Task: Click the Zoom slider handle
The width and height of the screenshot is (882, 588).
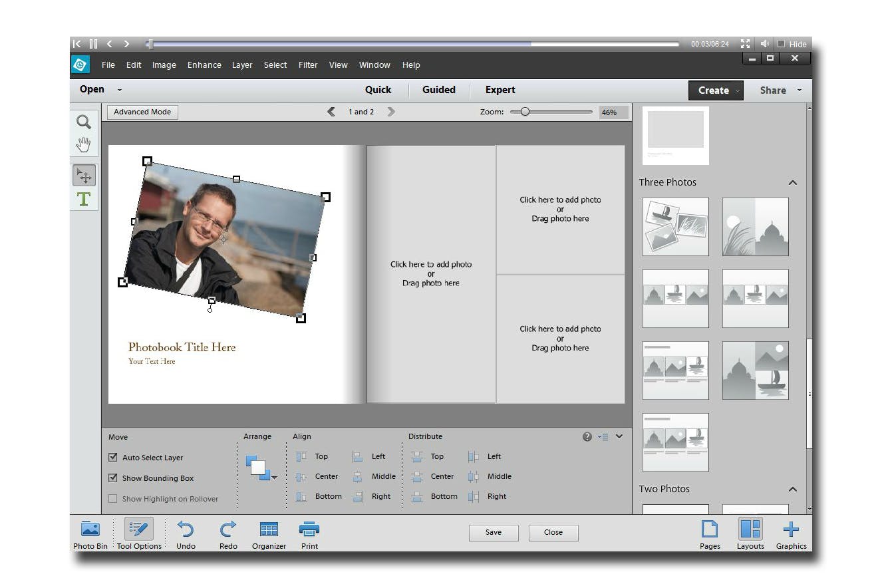Action: click(525, 112)
